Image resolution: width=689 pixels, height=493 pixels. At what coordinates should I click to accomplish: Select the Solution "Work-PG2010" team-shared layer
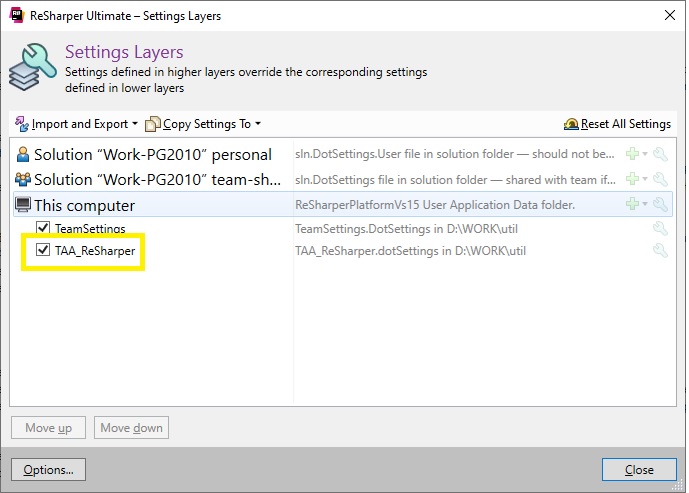[x=343, y=179]
